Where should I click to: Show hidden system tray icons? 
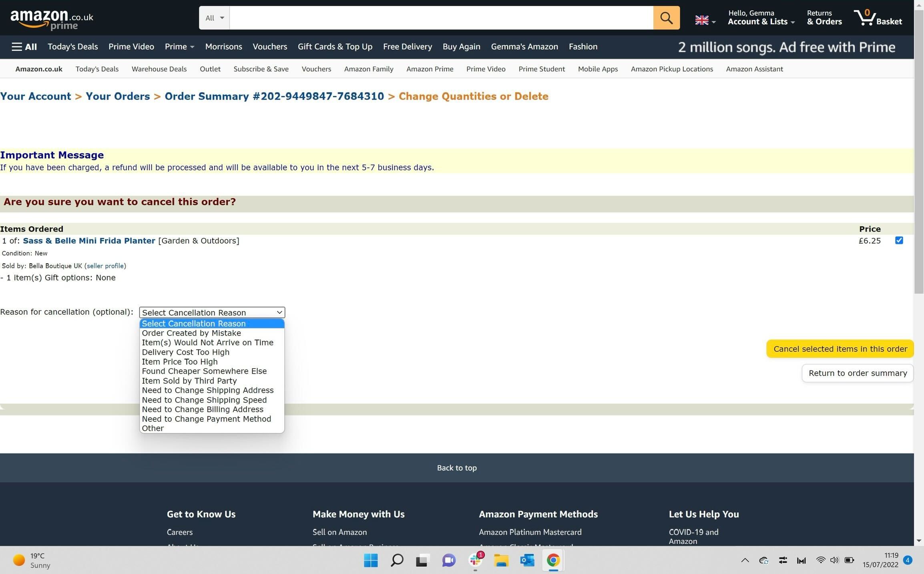(x=745, y=560)
